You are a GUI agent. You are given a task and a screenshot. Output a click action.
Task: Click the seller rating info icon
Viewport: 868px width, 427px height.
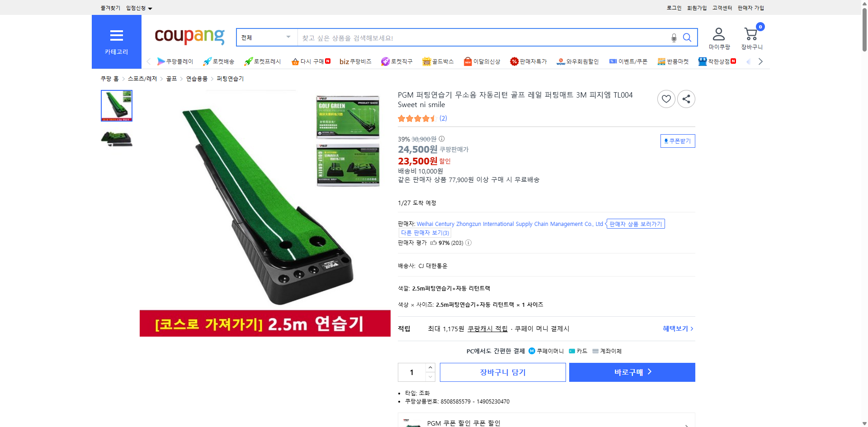[468, 243]
